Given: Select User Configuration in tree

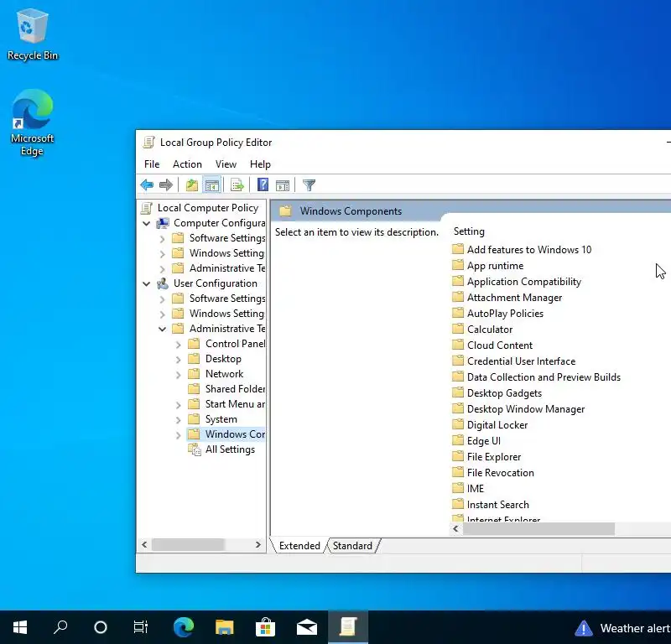Looking at the screenshot, I should 216,283.
